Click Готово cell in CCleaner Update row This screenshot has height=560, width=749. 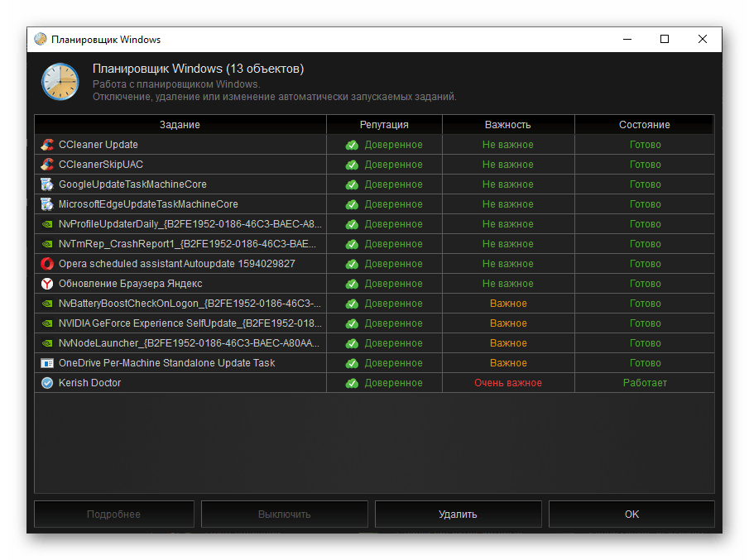click(x=645, y=144)
